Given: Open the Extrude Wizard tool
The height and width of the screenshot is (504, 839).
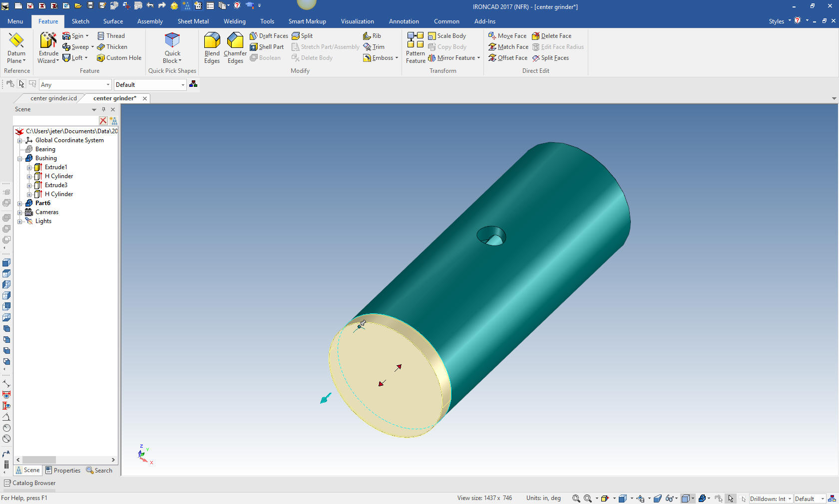Looking at the screenshot, I should point(48,48).
